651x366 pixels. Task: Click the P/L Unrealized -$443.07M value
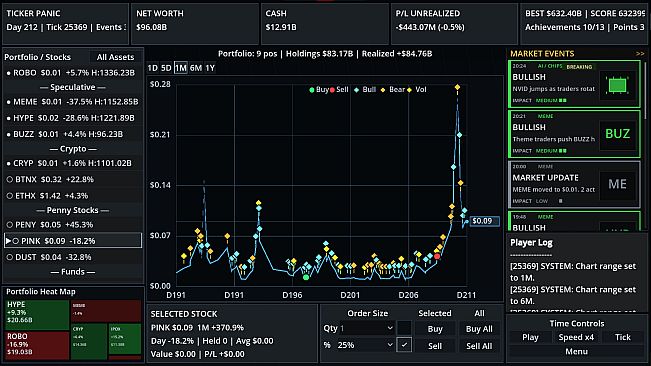click(430, 27)
